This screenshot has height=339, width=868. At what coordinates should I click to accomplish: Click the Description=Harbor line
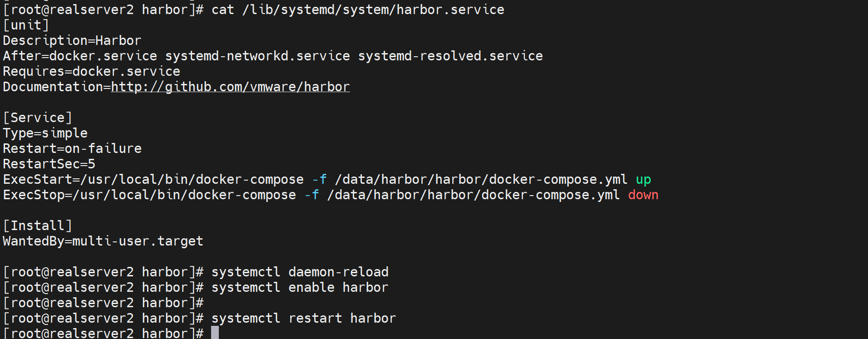[x=72, y=40]
